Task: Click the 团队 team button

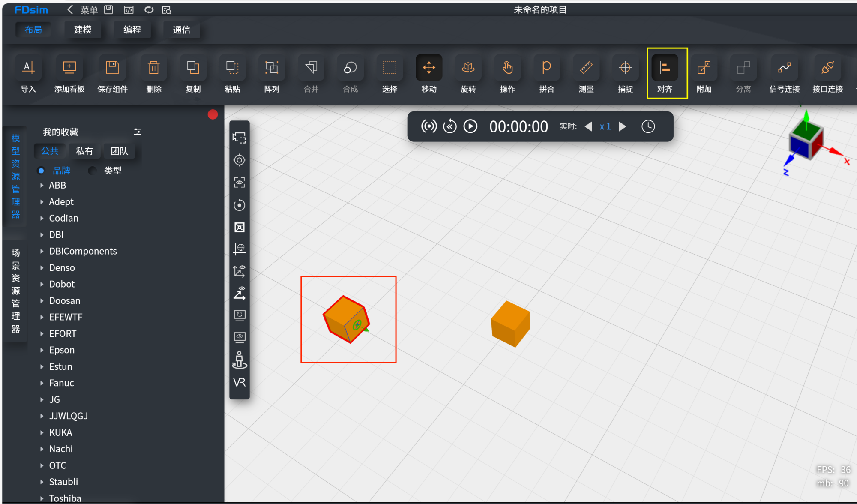Action: coord(119,151)
